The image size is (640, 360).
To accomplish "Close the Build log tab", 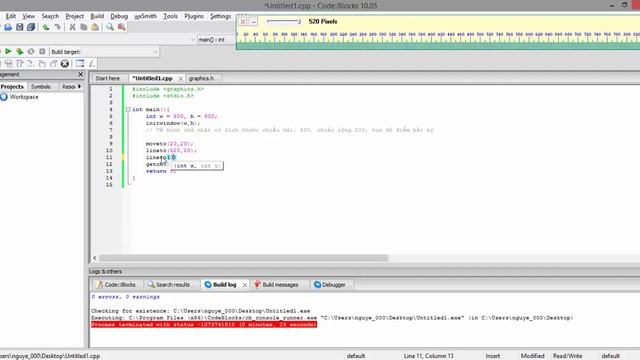I will click(244, 285).
